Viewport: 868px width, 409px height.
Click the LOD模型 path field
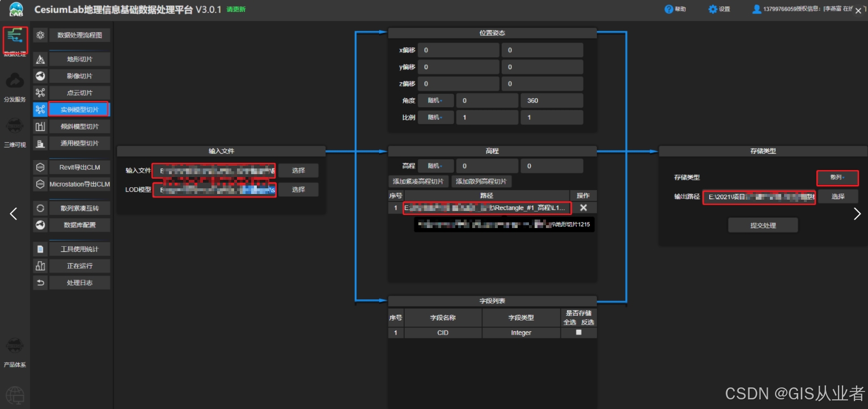click(214, 189)
